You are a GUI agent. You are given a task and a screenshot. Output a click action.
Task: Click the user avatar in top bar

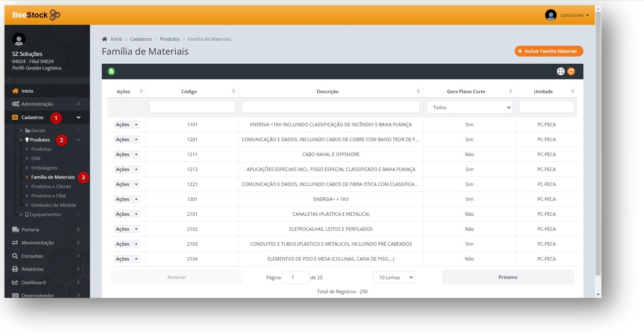(550, 15)
